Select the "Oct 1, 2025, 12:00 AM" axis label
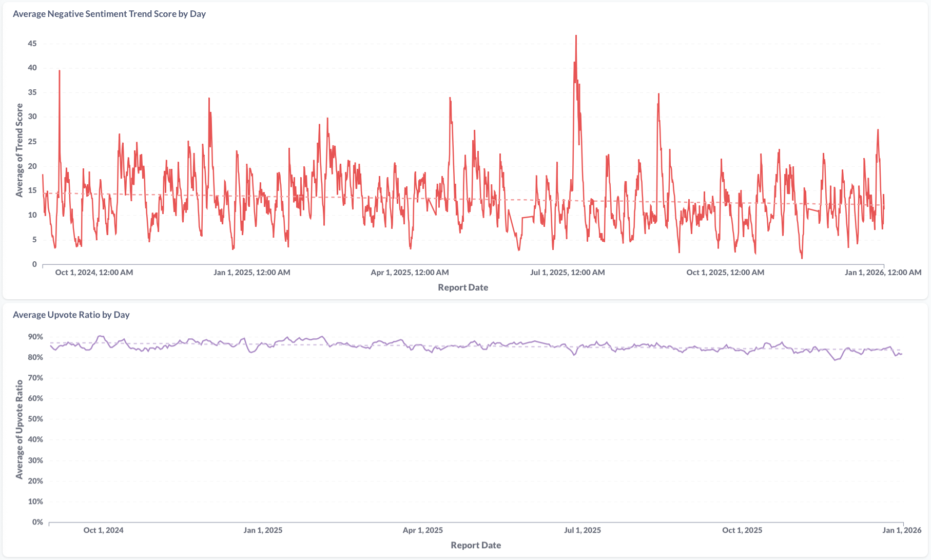 [x=725, y=273]
